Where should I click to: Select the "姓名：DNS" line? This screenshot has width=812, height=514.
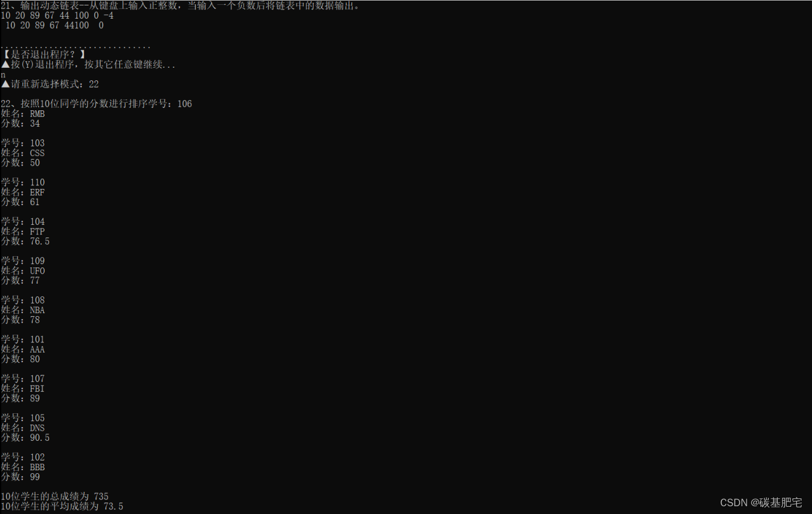click(23, 428)
